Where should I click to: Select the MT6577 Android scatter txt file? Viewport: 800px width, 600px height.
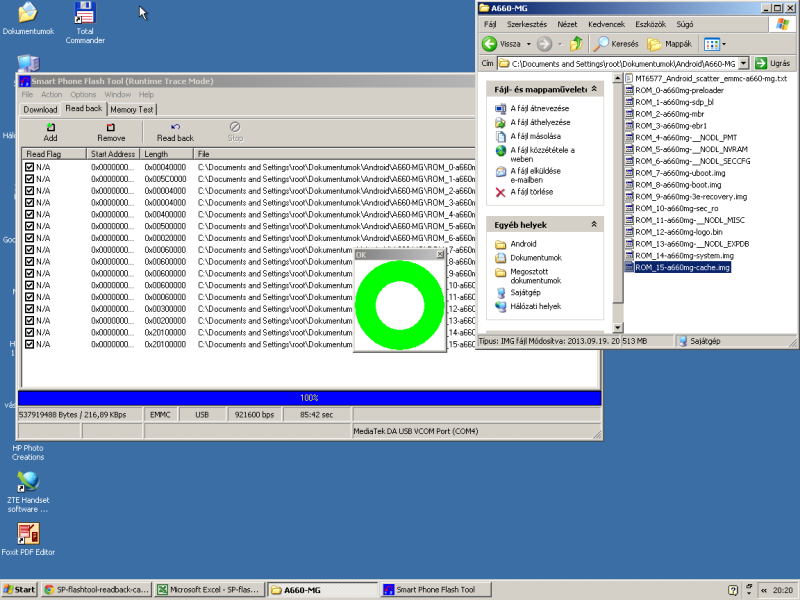706,79
